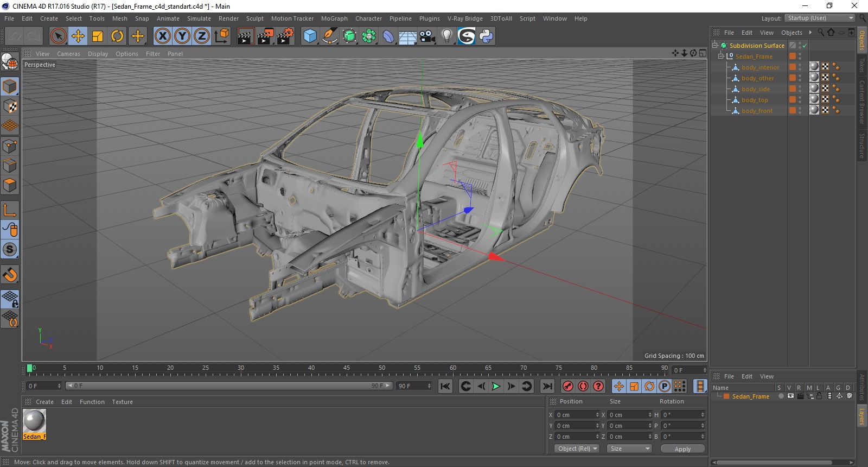Open the viewport Display menu

tap(98, 54)
